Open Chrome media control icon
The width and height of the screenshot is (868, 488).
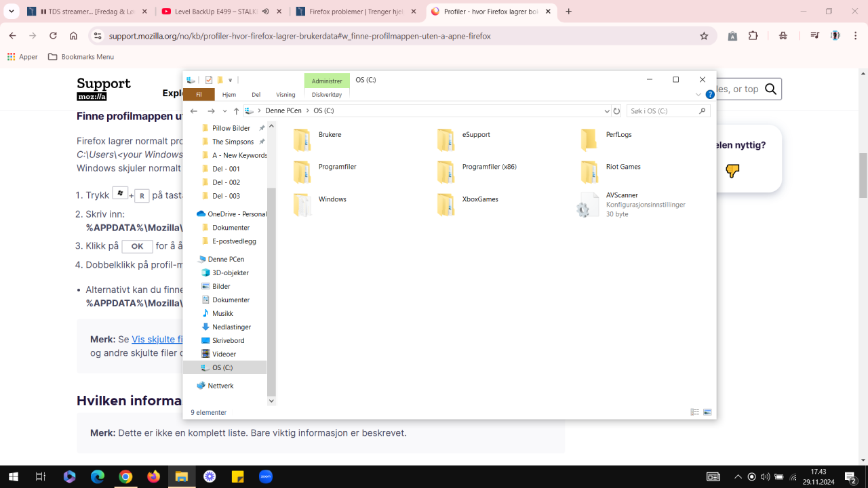pyautogui.click(x=814, y=36)
